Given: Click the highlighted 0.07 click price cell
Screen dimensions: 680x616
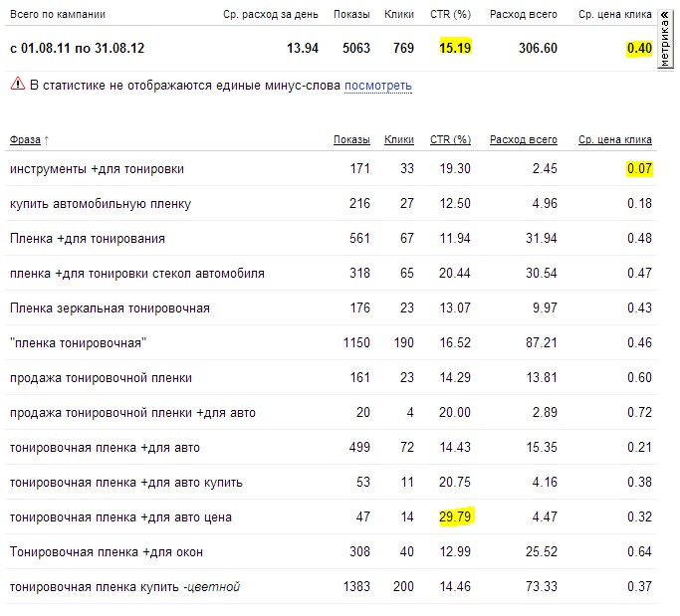Looking at the screenshot, I should coord(639,169).
